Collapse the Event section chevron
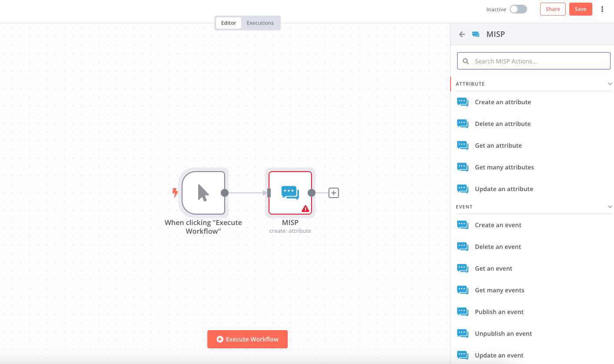This screenshot has height=364, width=614. [610, 207]
